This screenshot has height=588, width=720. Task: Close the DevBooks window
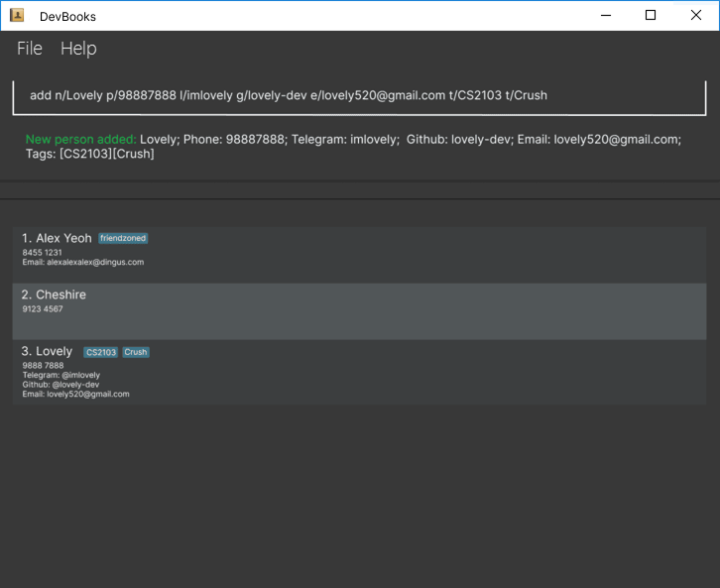(696, 16)
